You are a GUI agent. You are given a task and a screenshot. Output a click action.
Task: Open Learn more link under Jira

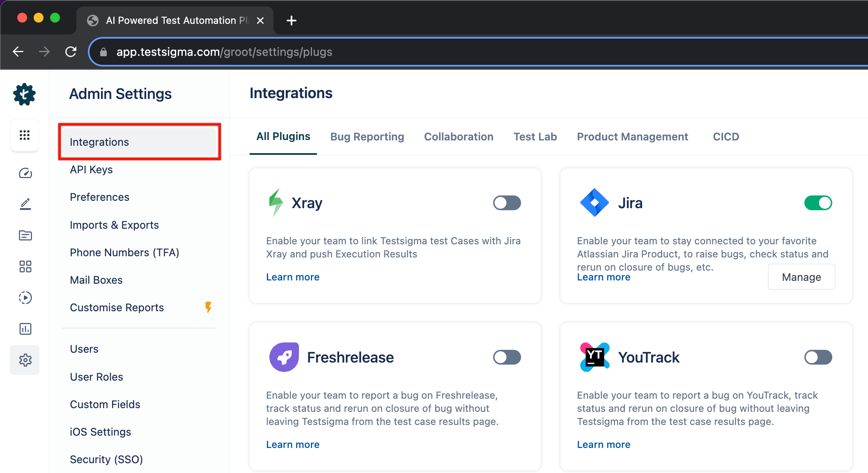coord(604,277)
